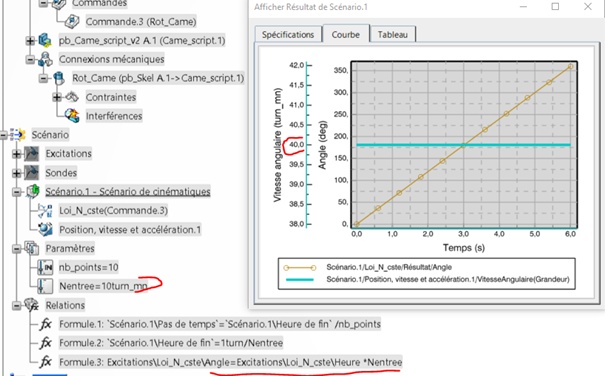Click the cyan angular velocity curve
Viewport: 605px width, 376px height.
click(463, 145)
